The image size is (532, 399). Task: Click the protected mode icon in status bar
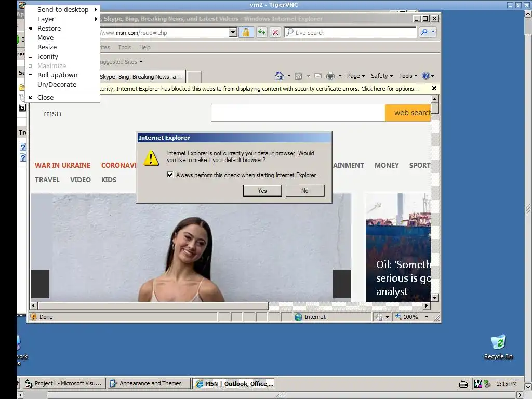click(x=379, y=317)
